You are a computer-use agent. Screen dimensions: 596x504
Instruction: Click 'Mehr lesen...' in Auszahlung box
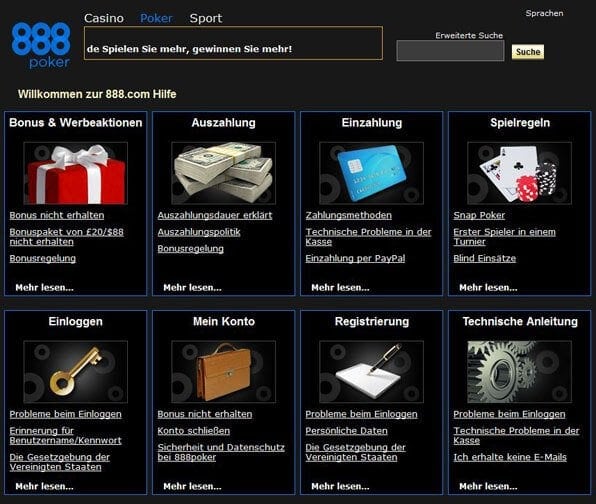point(192,288)
